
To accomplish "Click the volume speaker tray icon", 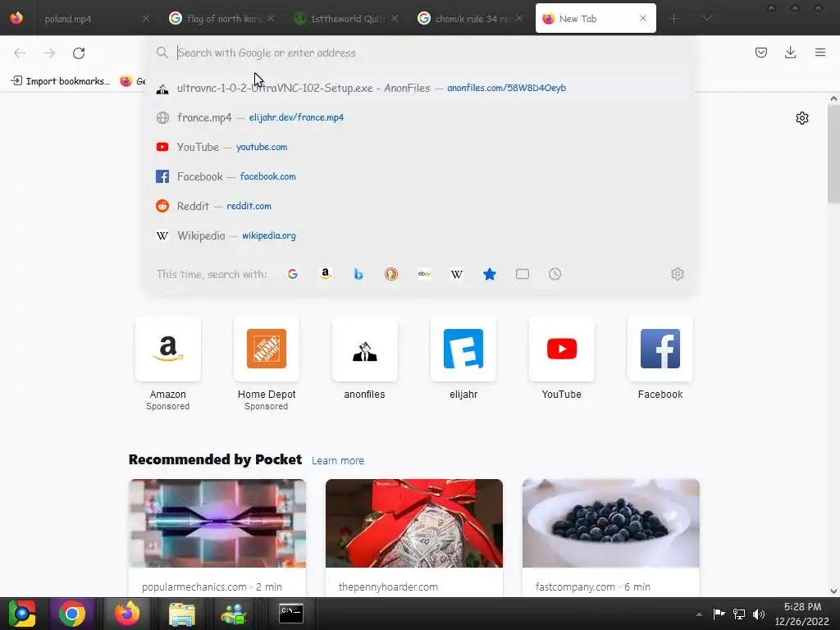I will 759,614.
